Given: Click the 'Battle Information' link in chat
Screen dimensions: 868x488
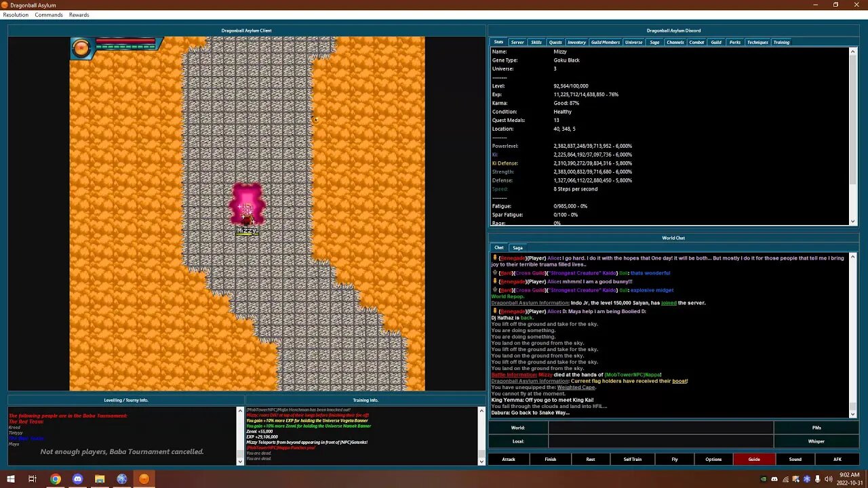Looking at the screenshot, I should [513, 375].
